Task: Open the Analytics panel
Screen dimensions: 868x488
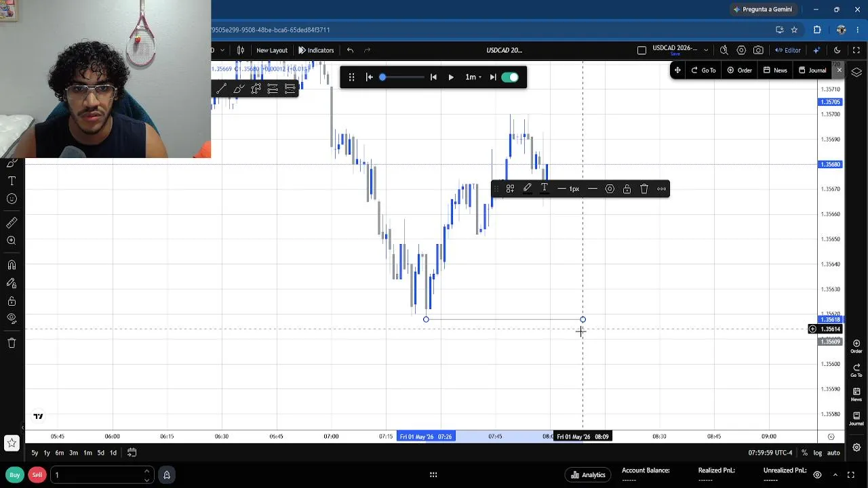Action: point(588,475)
